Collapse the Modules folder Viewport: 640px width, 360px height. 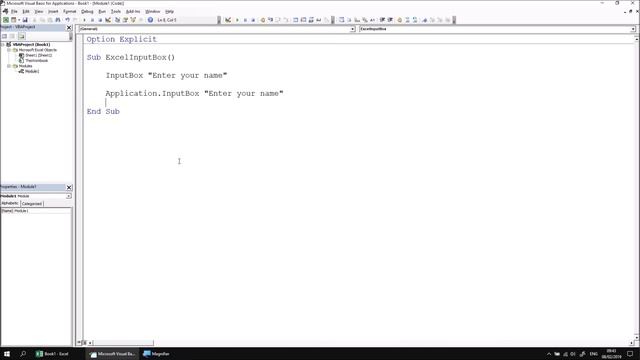(9, 66)
